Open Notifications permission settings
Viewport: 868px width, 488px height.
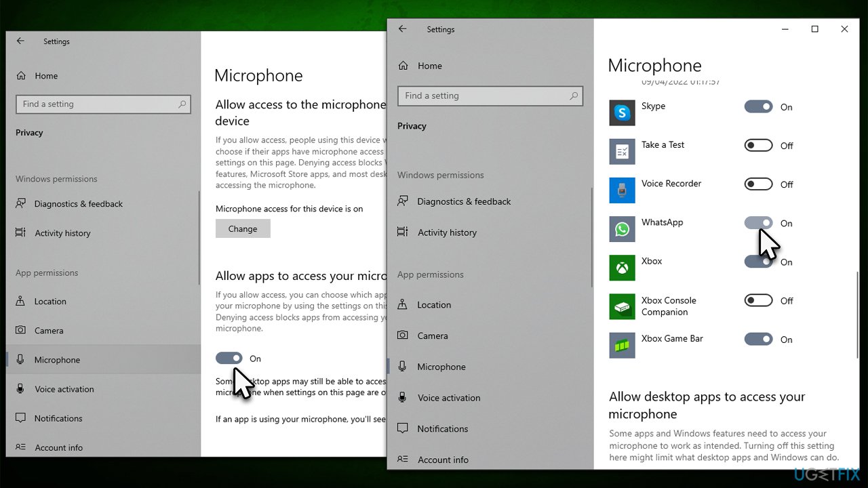(441, 428)
